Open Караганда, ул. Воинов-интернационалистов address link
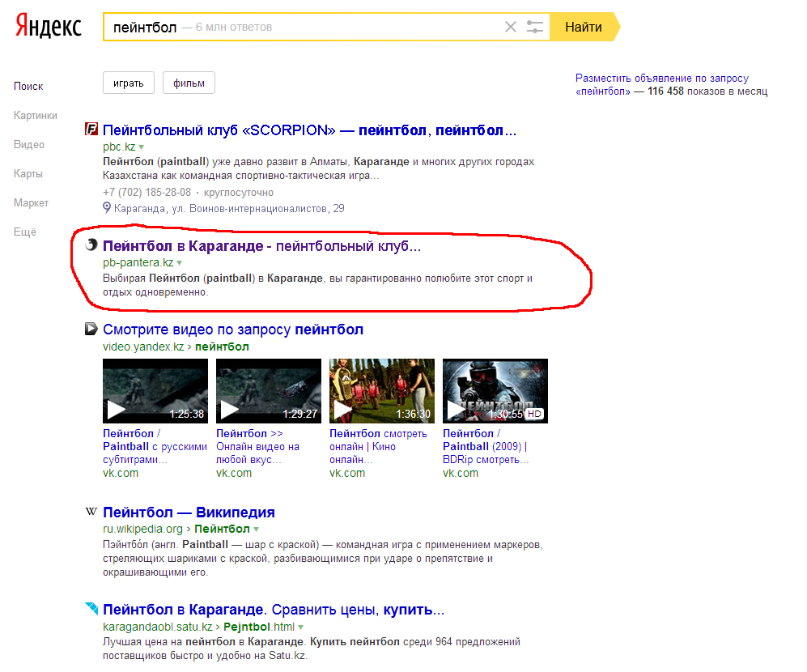This screenshot has height=672, width=807. 229,209
